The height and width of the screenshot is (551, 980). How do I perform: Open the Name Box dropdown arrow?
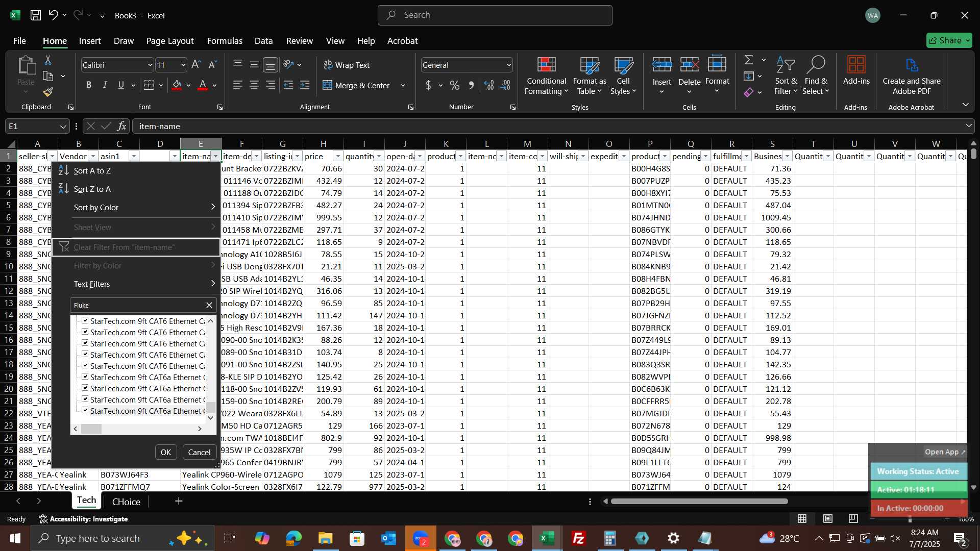pyautogui.click(x=63, y=126)
